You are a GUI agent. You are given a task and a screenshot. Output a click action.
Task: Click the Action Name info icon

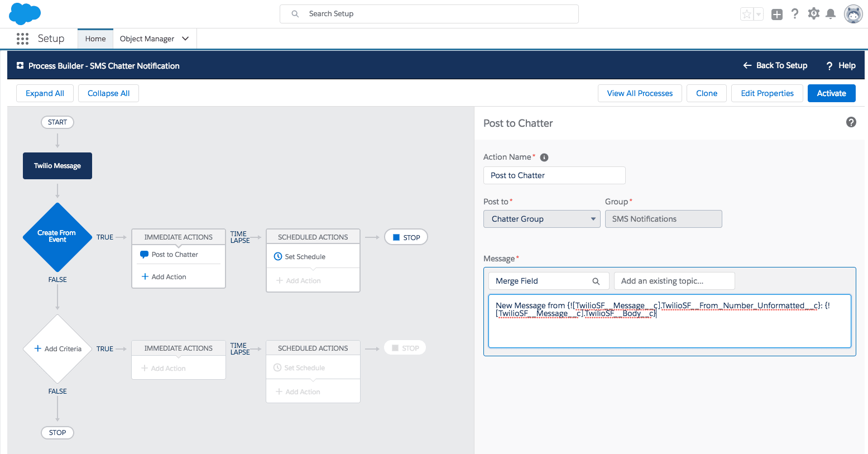(x=544, y=157)
